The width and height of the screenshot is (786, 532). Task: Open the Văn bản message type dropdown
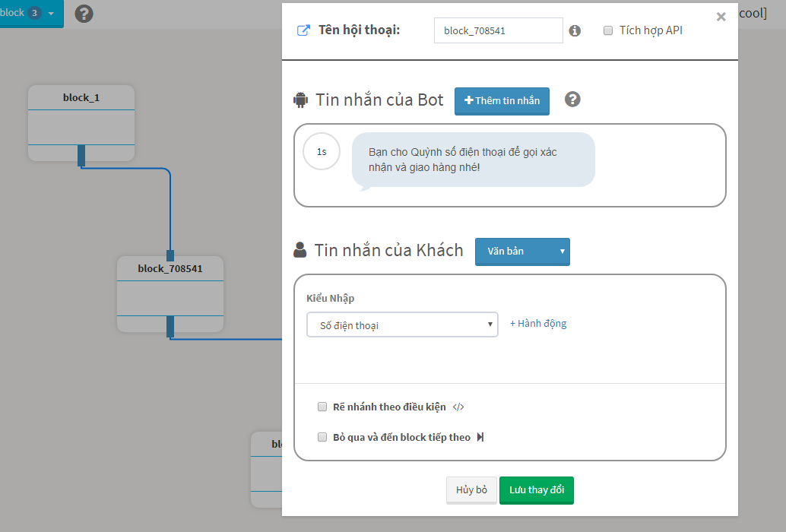pyautogui.click(x=522, y=252)
